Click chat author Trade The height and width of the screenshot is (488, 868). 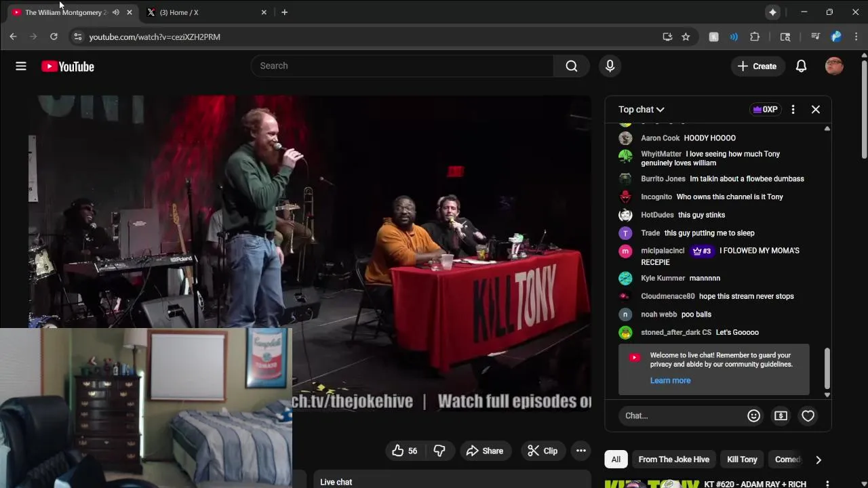(650, 233)
